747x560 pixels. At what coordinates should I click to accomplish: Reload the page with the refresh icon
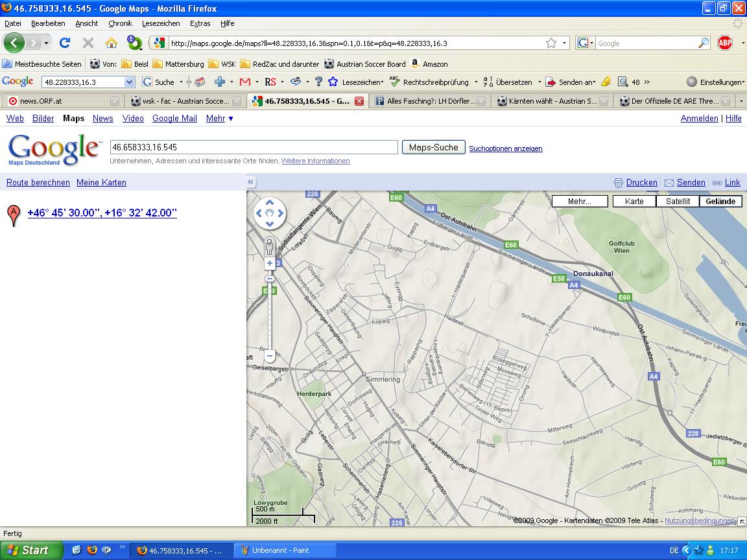pos(65,43)
